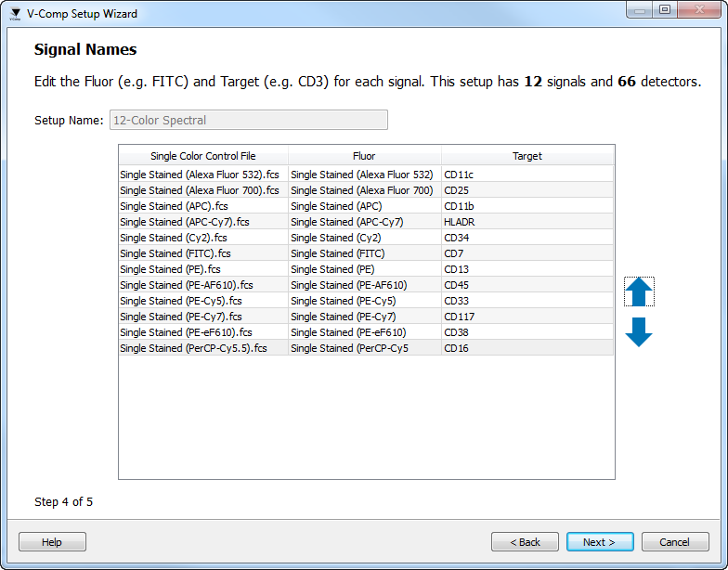Close the V-Comp Setup Wizard window
This screenshot has height=570, width=728.
click(x=701, y=10)
